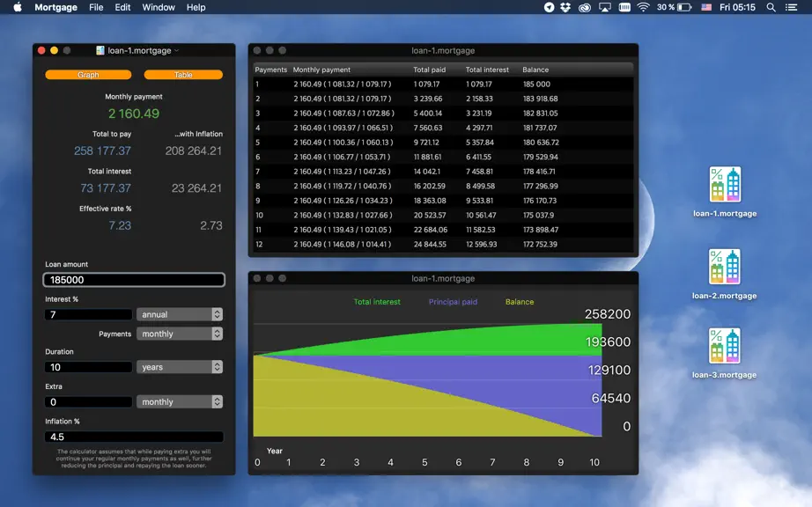Click the AirPlay display icon
Screen dimensions: 812x507
coord(604,7)
